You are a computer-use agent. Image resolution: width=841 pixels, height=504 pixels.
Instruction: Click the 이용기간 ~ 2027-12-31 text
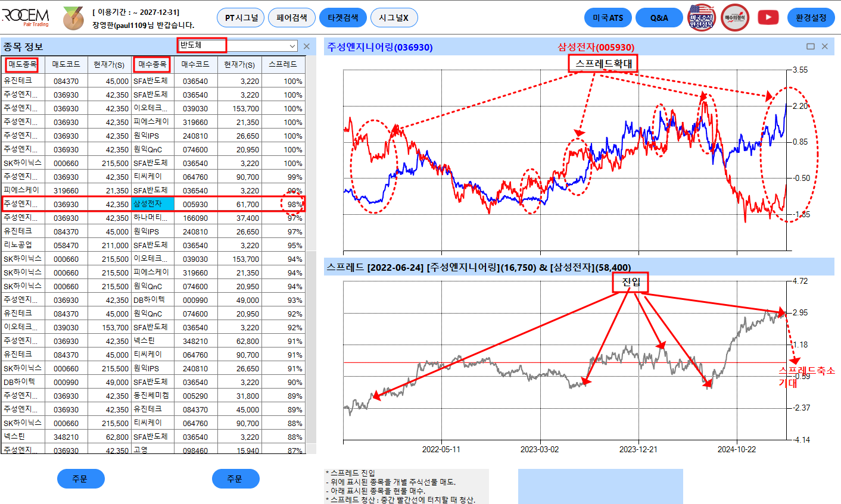(136, 12)
